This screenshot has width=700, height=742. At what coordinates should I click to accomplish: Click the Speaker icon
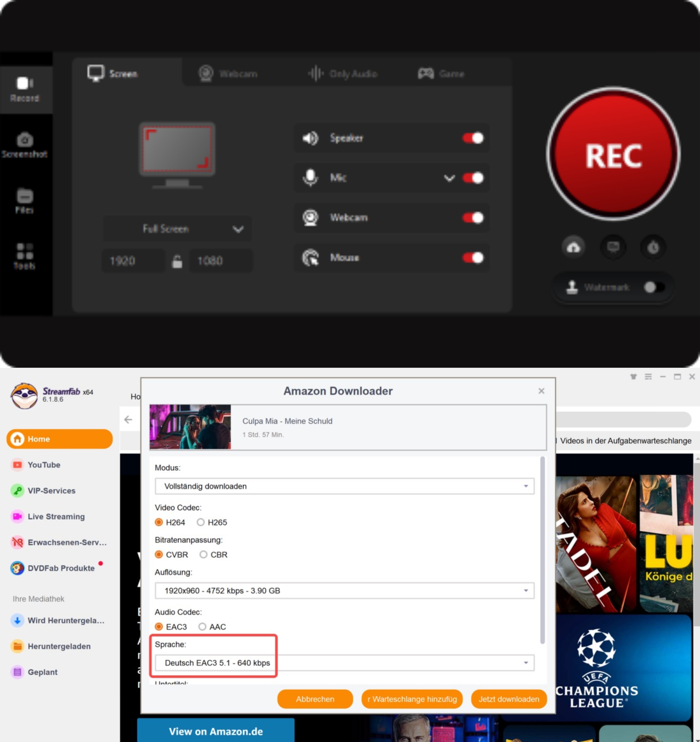coord(310,138)
